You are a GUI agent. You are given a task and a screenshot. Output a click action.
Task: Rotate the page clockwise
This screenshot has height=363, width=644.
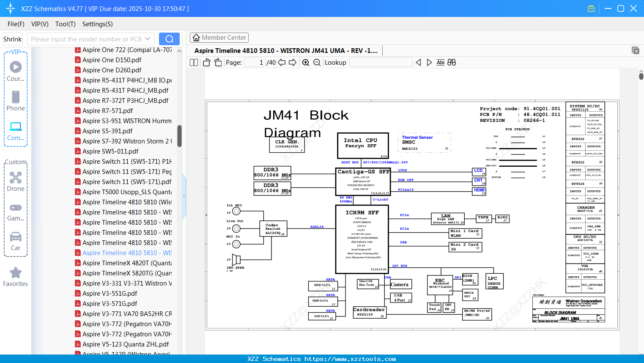[x=218, y=63]
